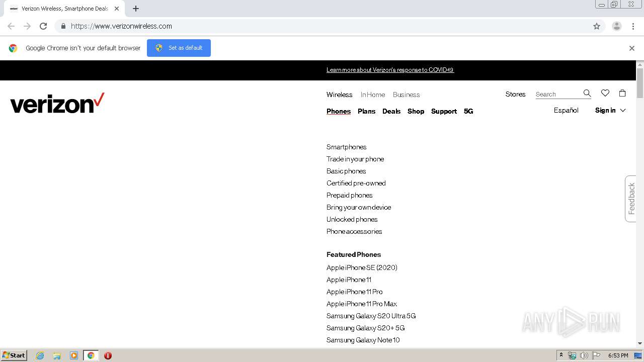644x362 pixels.
Task: Open the shopping bag icon
Action: (x=622, y=93)
